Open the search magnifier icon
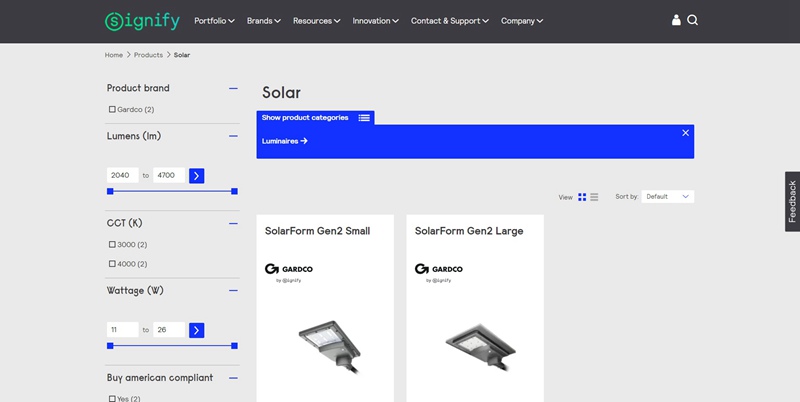800x402 pixels. (x=692, y=20)
